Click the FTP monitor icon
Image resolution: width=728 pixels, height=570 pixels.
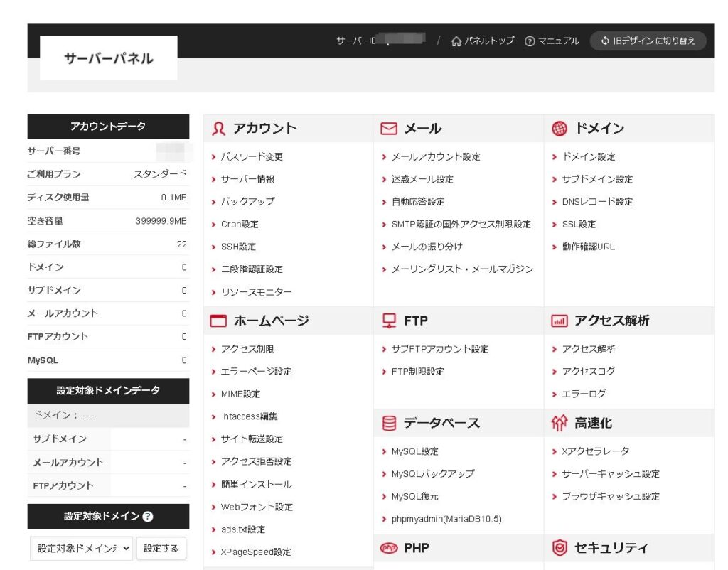click(389, 321)
